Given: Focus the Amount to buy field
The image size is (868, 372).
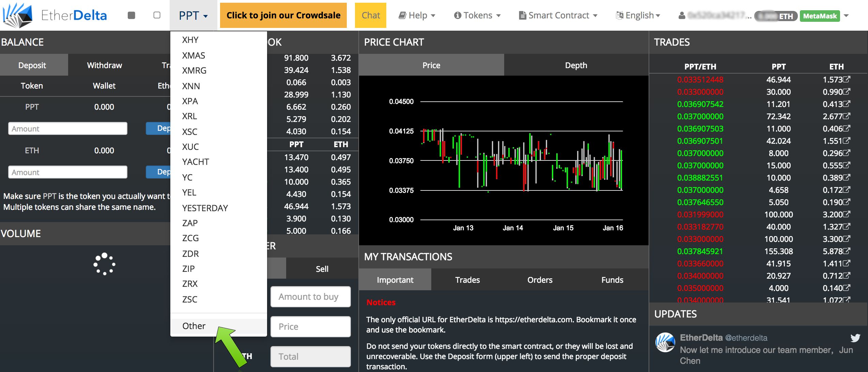Looking at the screenshot, I should click(x=311, y=297).
